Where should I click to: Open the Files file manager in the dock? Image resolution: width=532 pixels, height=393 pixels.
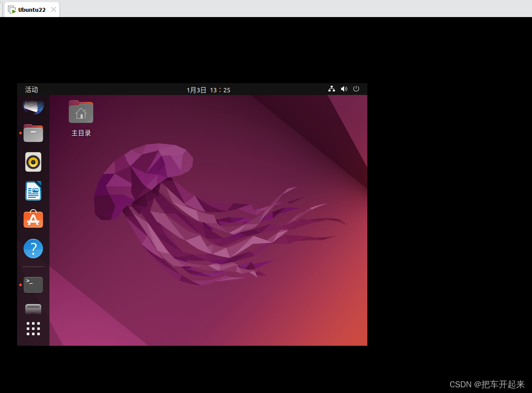tap(33, 133)
